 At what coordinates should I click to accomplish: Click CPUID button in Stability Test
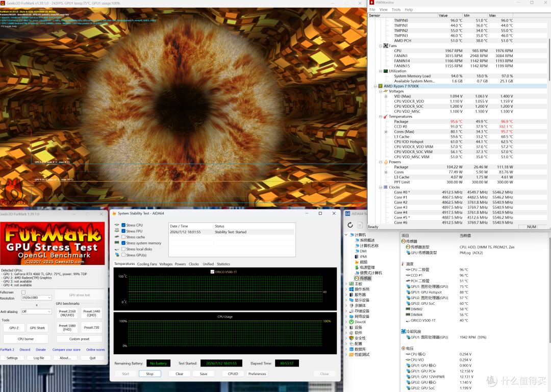click(x=233, y=374)
